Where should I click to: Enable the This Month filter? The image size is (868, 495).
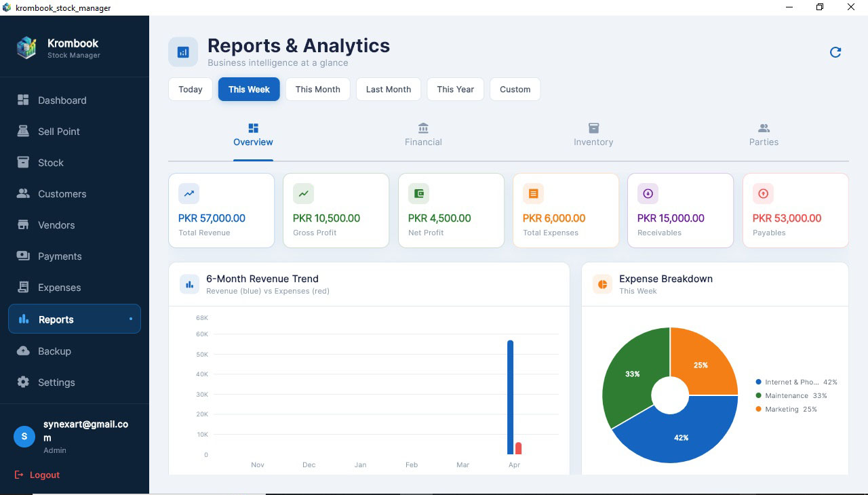[317, 89]
